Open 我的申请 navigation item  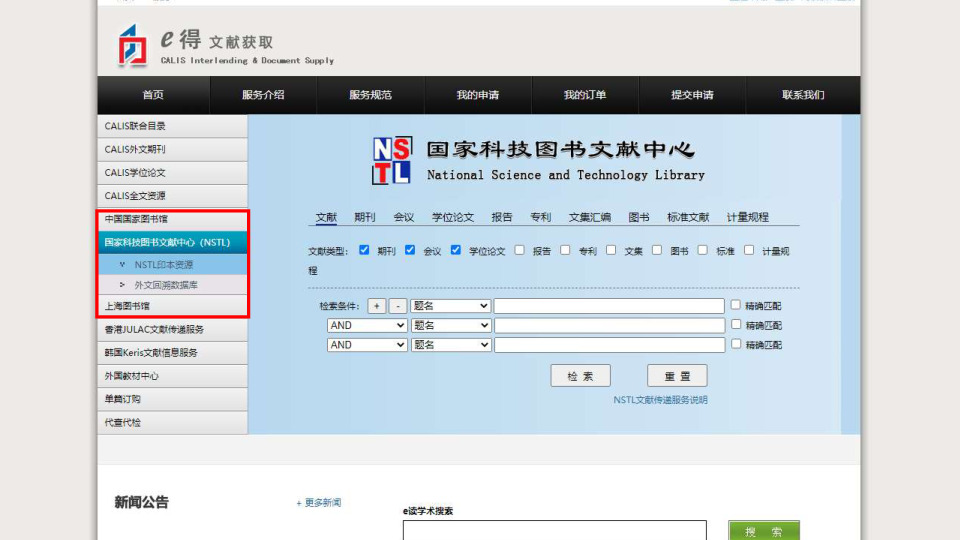[x=478, y=95]
